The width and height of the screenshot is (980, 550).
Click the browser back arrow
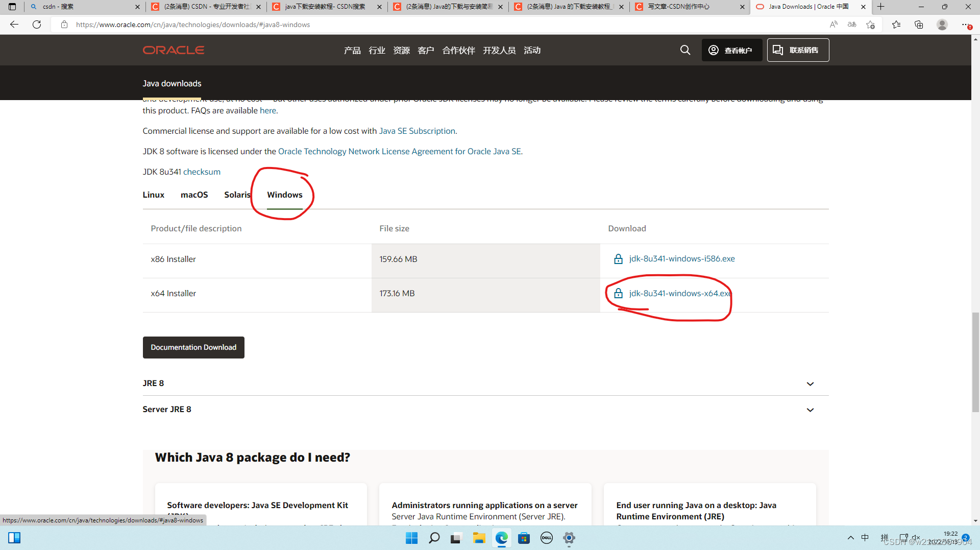click(14, 25)
